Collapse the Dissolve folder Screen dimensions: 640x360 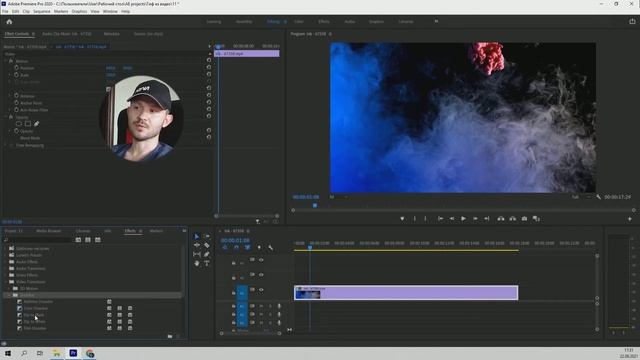(x=9, y=295)
